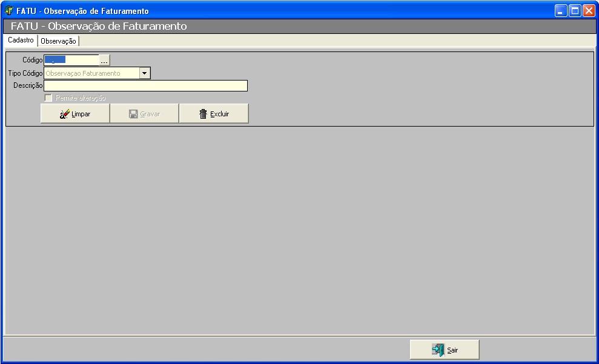Click the broom icon on Limpar
This screenshot has height=364, width=599.
pos(64,114)
